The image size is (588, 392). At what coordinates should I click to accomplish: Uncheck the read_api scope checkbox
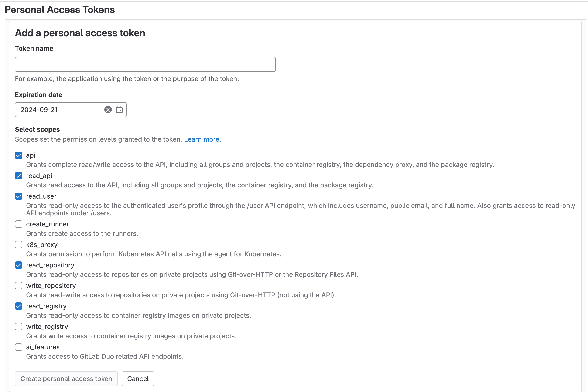(19, 176)
